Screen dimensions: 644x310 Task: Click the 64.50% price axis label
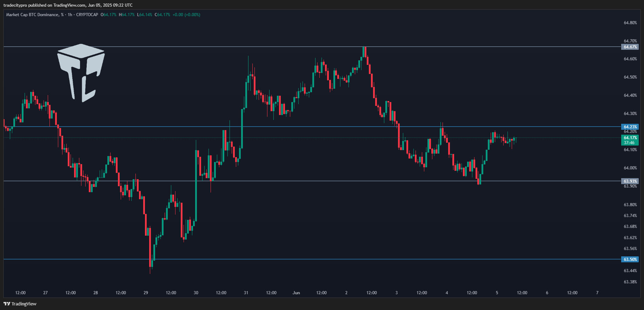tap(630, 77)
